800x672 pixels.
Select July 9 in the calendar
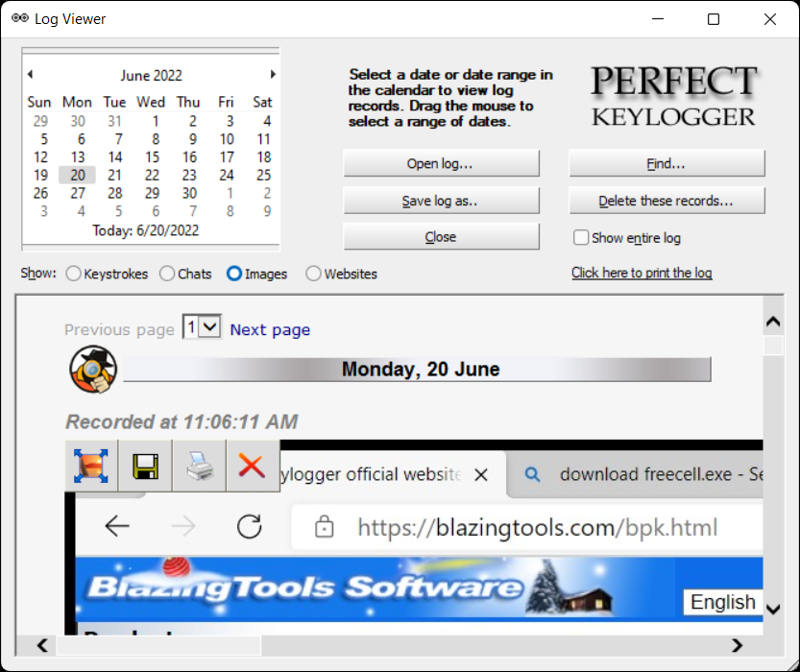[267, 211]
